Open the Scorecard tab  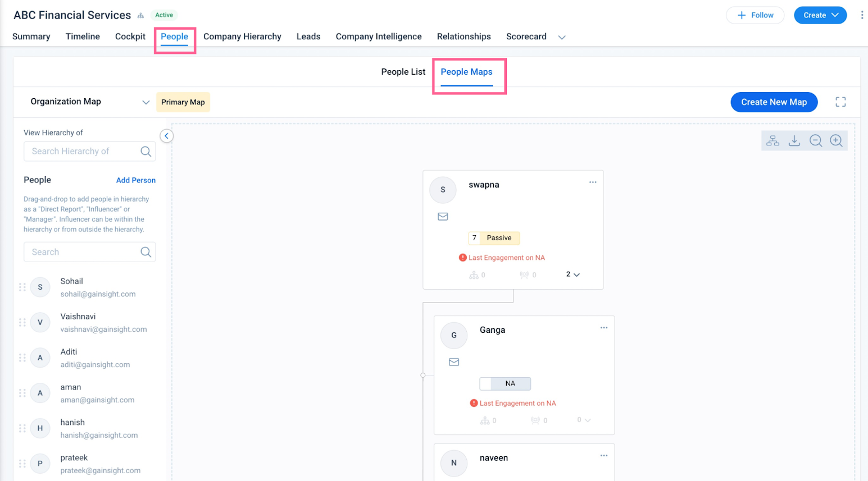526,36
